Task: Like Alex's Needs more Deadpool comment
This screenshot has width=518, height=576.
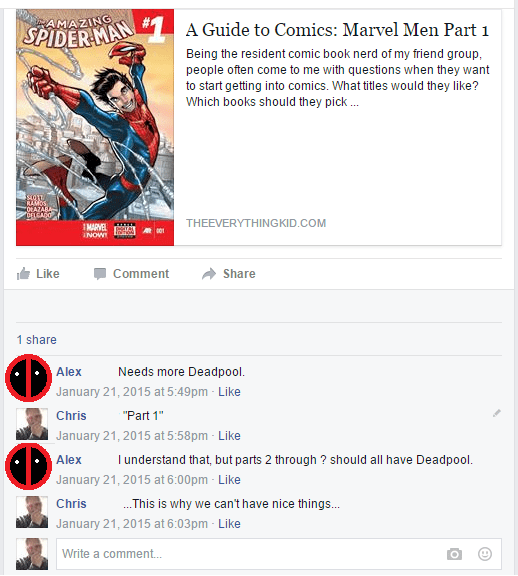Action: tap(229, 392)
